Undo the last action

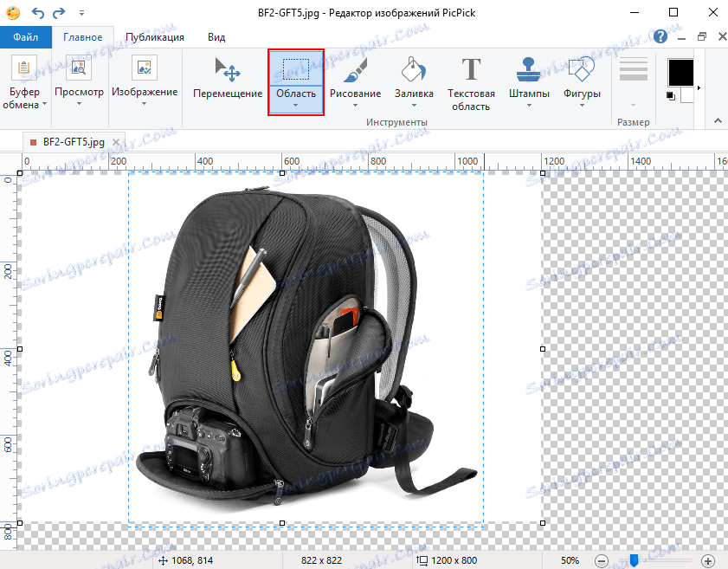click(37, 12)
